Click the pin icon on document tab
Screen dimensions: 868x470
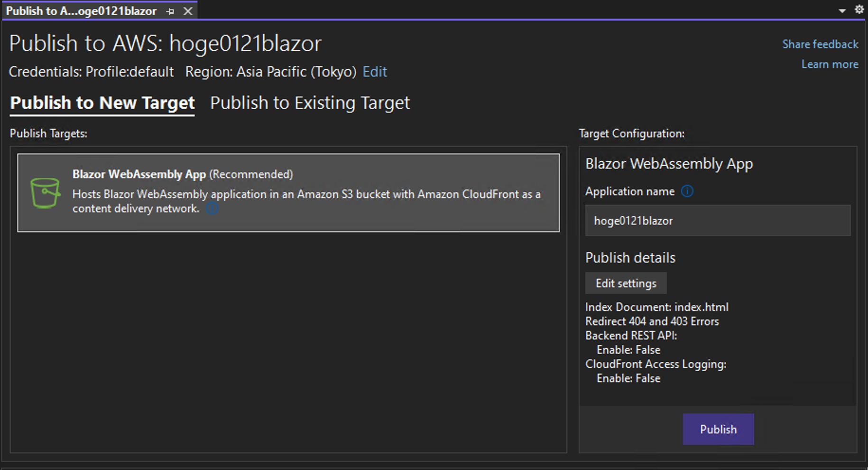point(170,11)
